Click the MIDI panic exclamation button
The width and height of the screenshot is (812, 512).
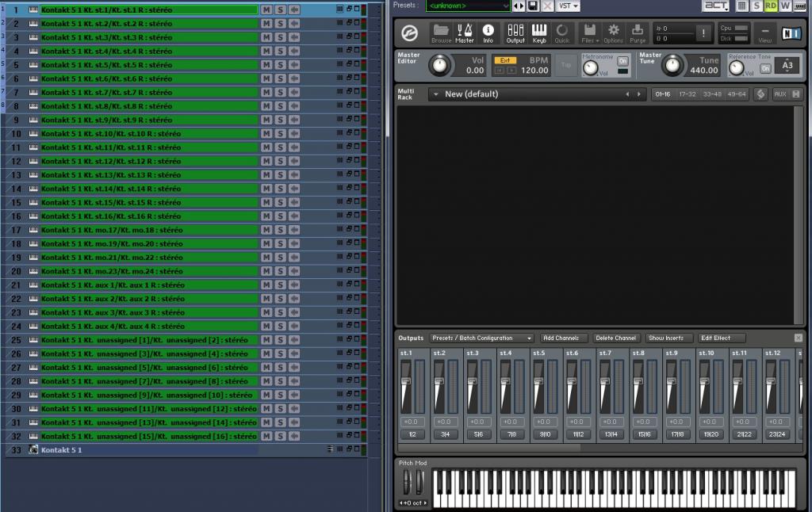click(703, 33)
